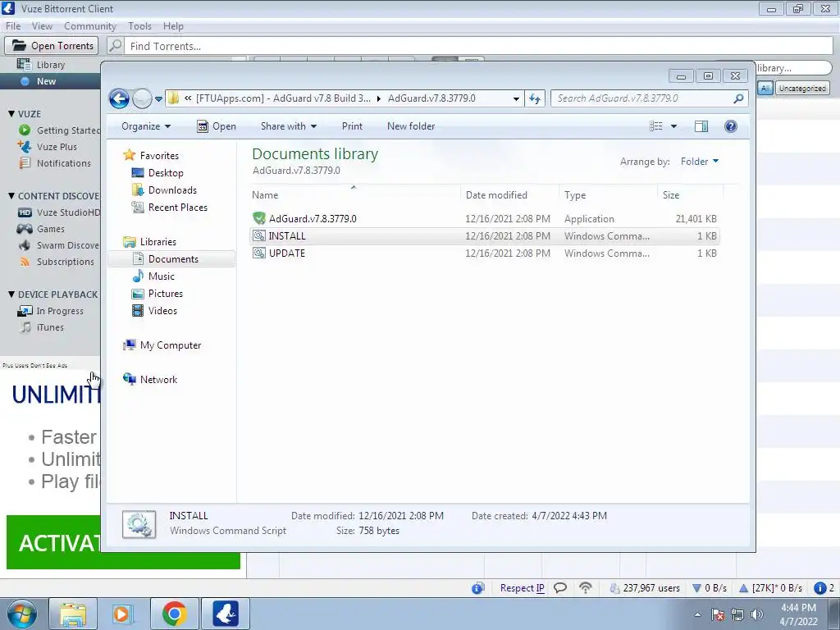Open Network in the navigation pane
Image resolution: width=840 pixels, height=630 pixels.
pyautogui.click(x=158, y=380)
